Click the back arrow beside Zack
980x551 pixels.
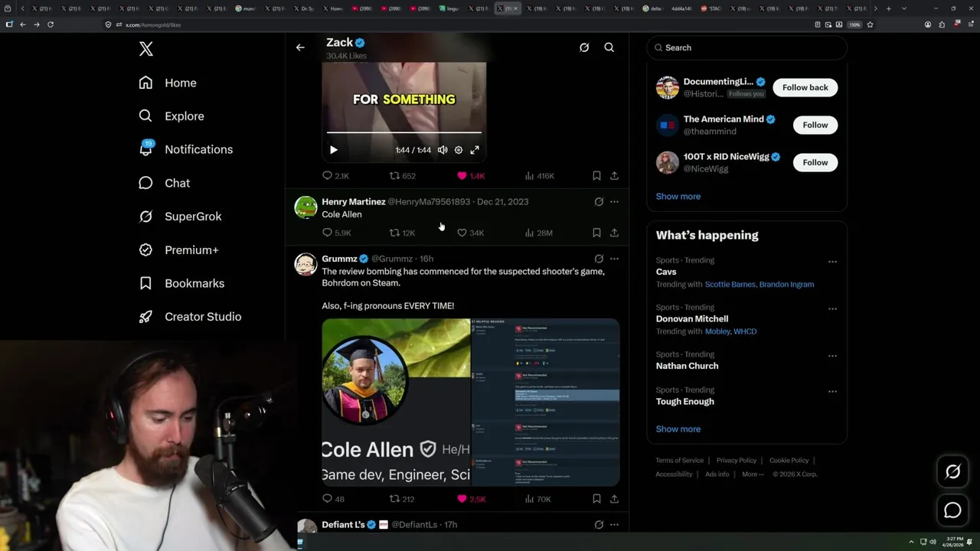point(300,47)
